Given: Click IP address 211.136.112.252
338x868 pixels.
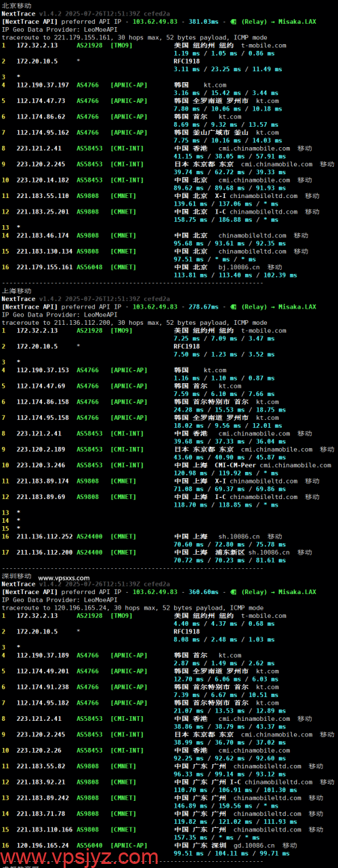Looking at the screenshot, I should [x=45, y=536].
